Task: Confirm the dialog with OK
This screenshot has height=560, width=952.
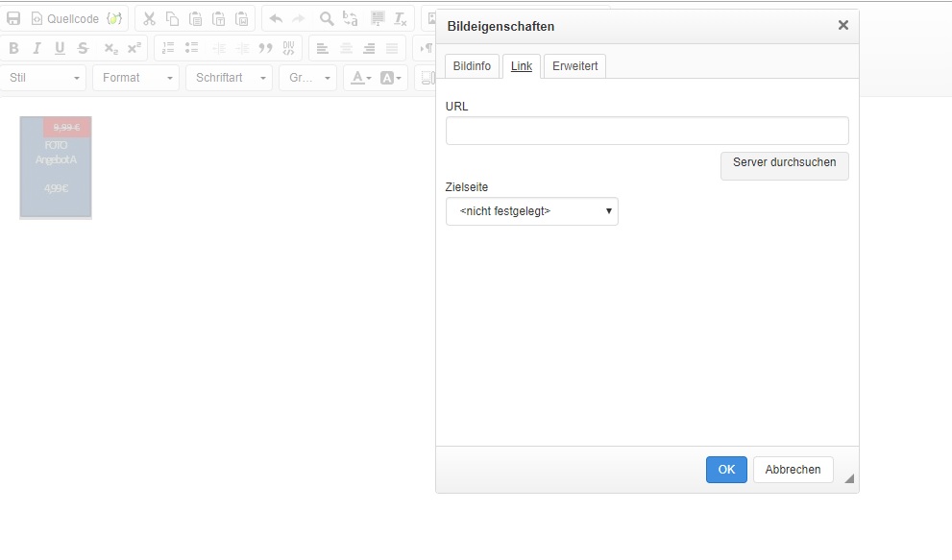Action: (726, 470)
